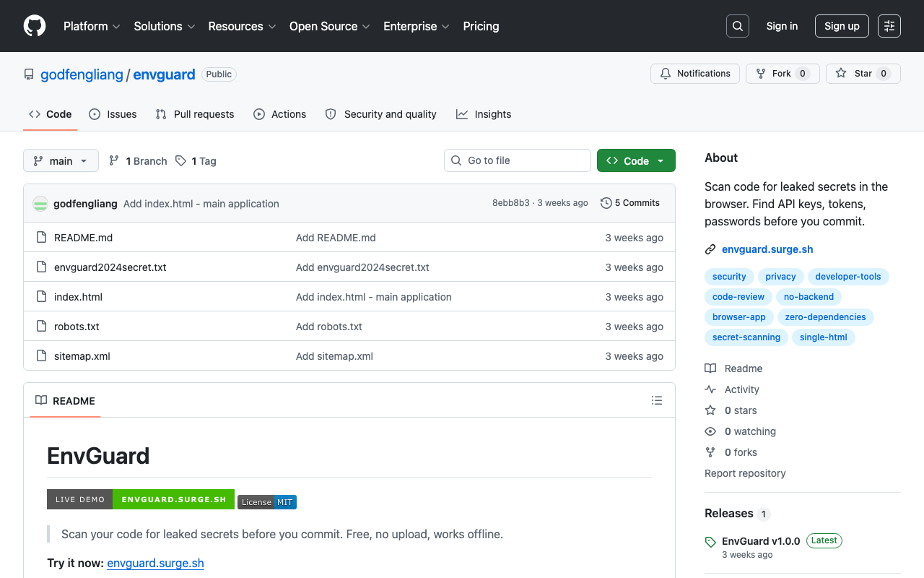Open EnvGuard v1.0.0 release
The width and height of the screenshot is (924, 578).
tap(761, 541)
